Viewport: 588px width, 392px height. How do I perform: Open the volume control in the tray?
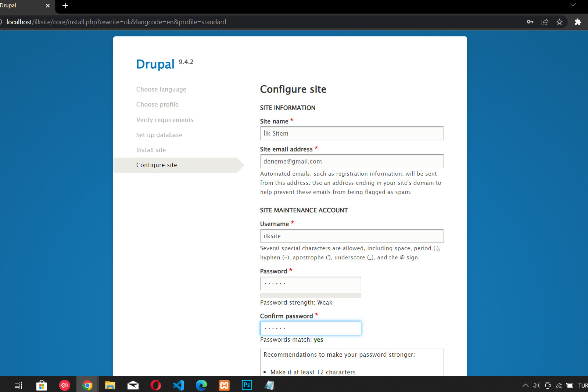(536, 385)
